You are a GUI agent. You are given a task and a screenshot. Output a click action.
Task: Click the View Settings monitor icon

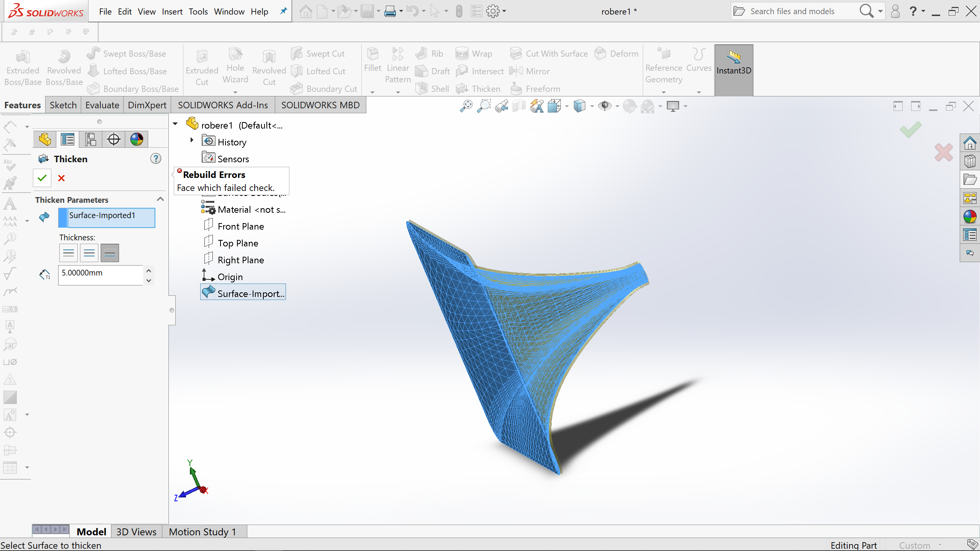pos(673,106)
